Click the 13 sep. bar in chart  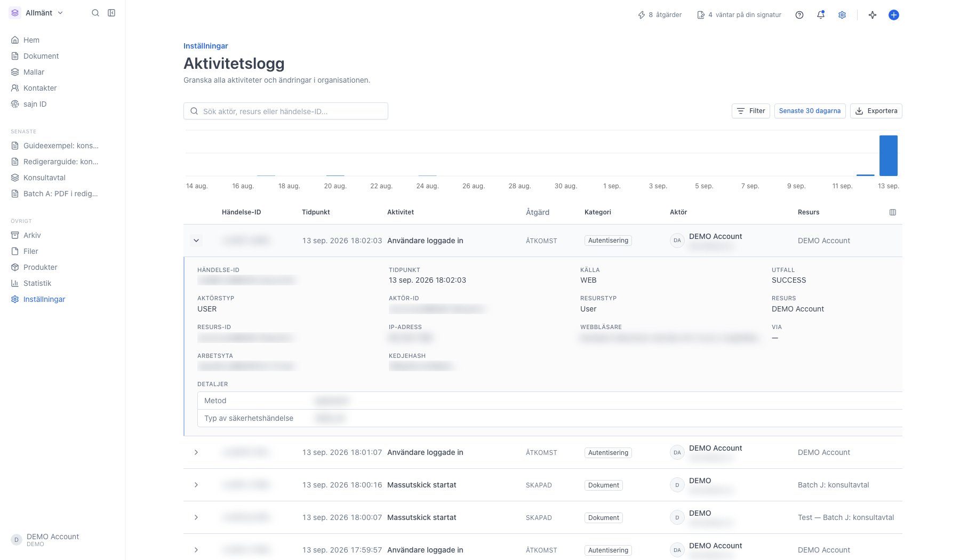(889, 155)
